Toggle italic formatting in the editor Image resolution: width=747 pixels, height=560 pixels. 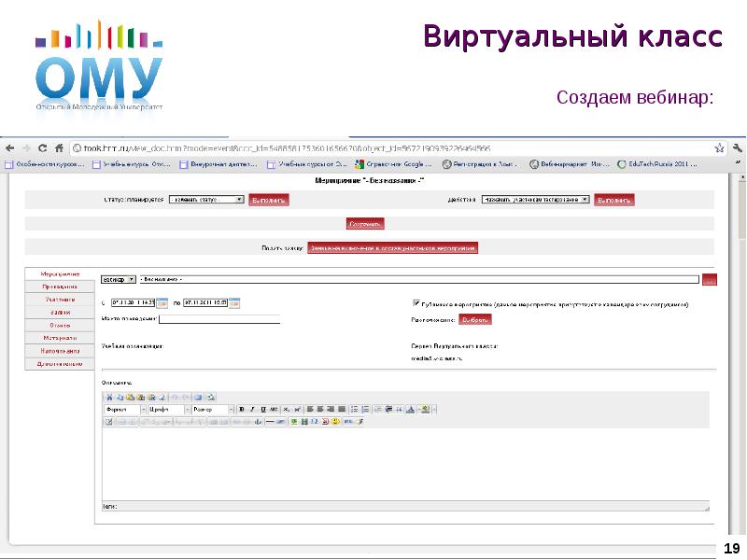point(252,411)
